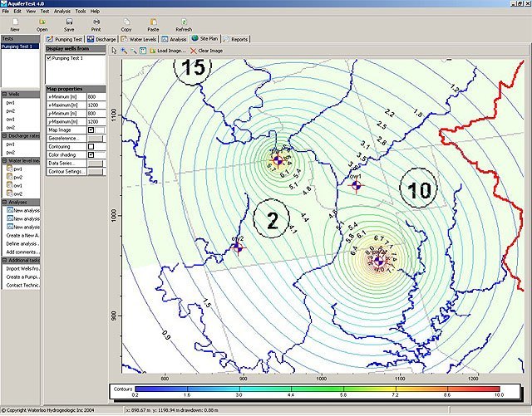Click the y-Minimum value field
532x416 pixels.
[96, 113]
